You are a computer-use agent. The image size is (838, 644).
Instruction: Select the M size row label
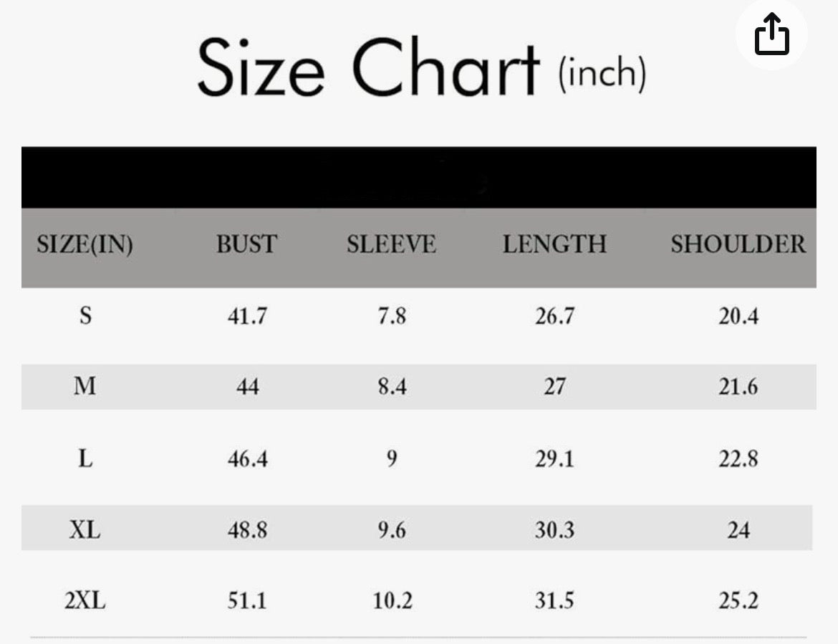tap(85, 387)
